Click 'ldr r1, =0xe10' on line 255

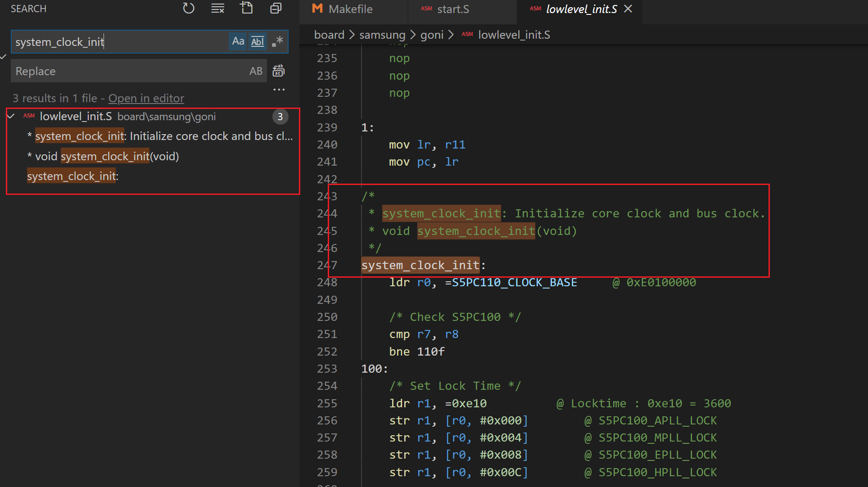pos(438,403)
